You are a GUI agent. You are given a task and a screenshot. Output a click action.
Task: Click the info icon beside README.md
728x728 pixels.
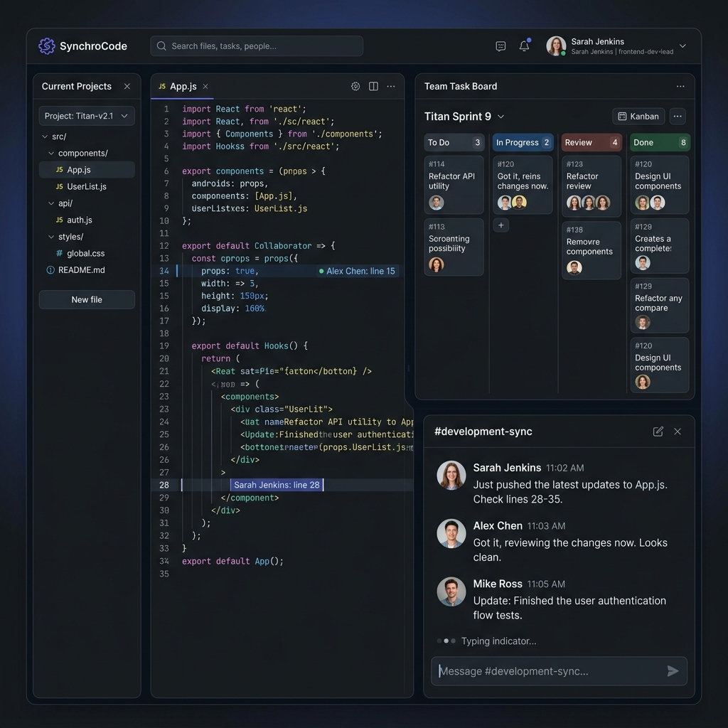50,270
